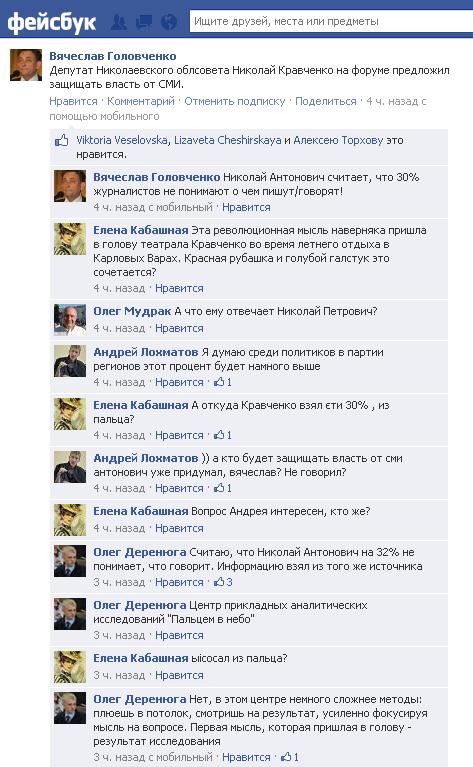Open globe notifications icon in header
Viewport: 473px width, 767px height.
coord(169,22)
